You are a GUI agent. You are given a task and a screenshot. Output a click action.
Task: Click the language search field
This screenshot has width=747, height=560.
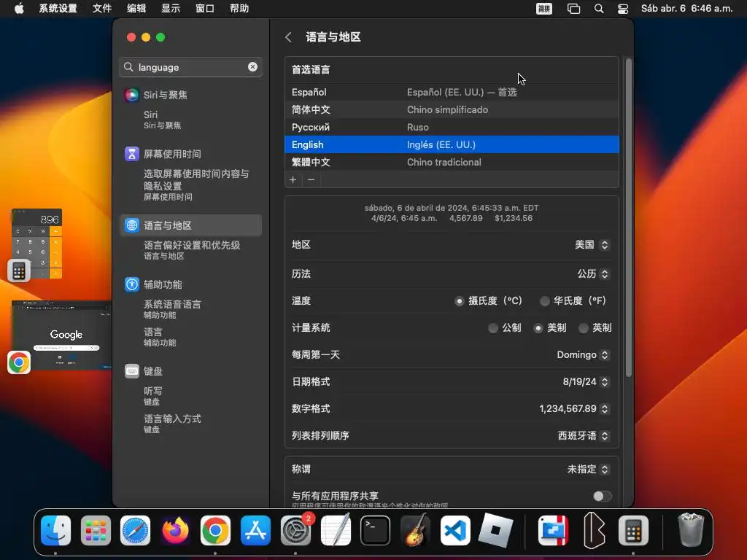pyautogui.click(x=190, y=67)
